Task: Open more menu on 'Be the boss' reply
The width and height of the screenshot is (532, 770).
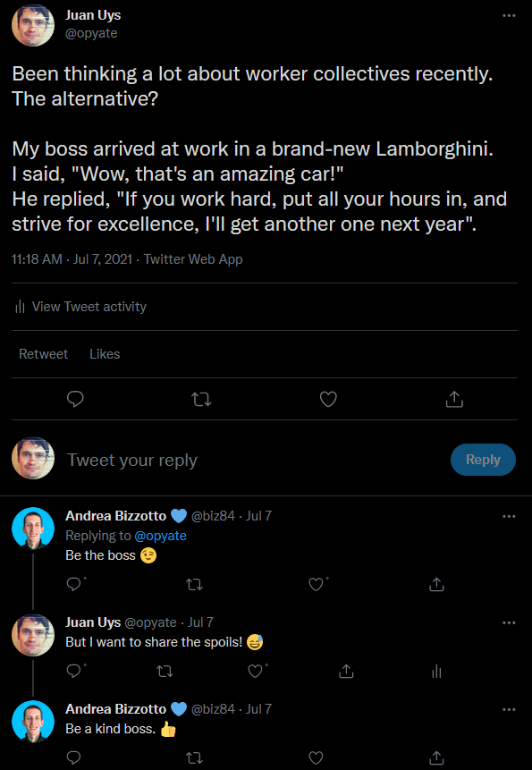Action: 509,517
